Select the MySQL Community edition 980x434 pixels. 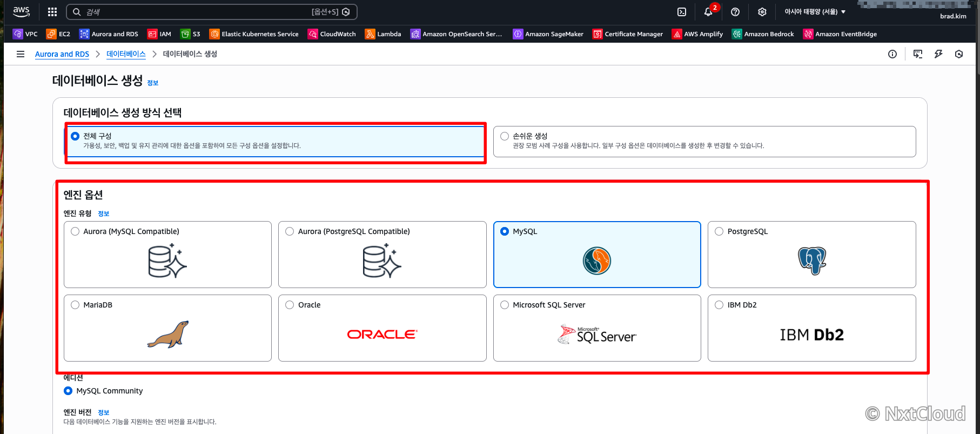click(x=68, y=391)
